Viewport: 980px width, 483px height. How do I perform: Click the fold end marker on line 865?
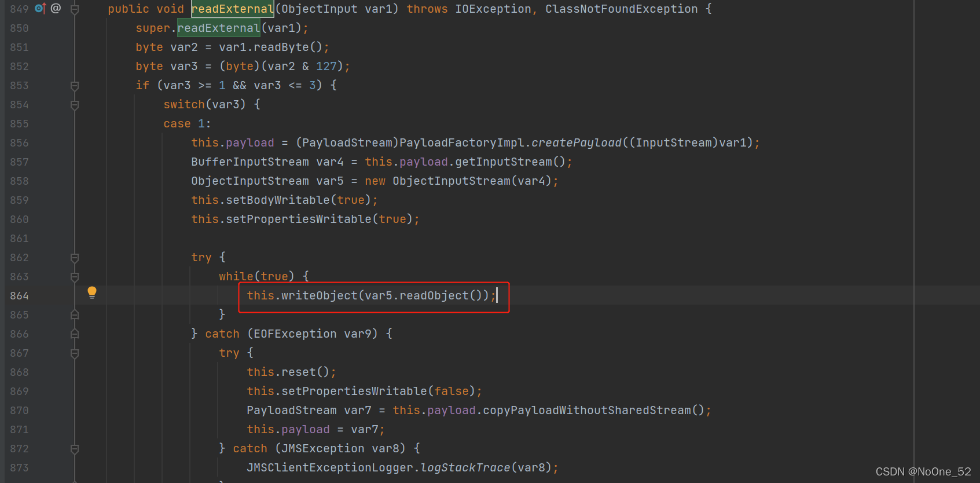pyautogui.click(x=75, y=315)
